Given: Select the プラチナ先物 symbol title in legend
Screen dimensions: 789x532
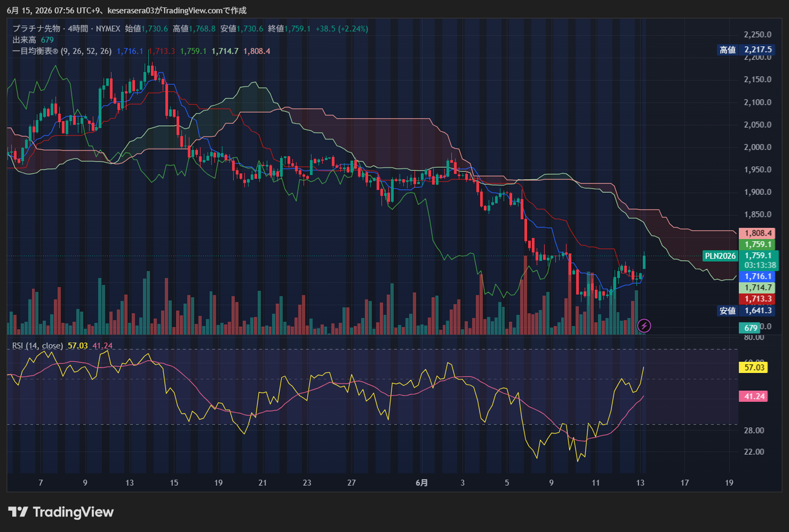Looking at the screenshot, I should [x=36, y=28].
